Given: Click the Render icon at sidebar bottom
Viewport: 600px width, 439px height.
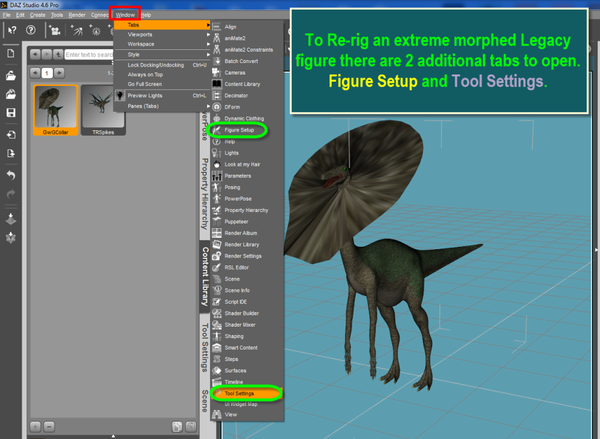Looking at the screenshot, I should point(11,238).
